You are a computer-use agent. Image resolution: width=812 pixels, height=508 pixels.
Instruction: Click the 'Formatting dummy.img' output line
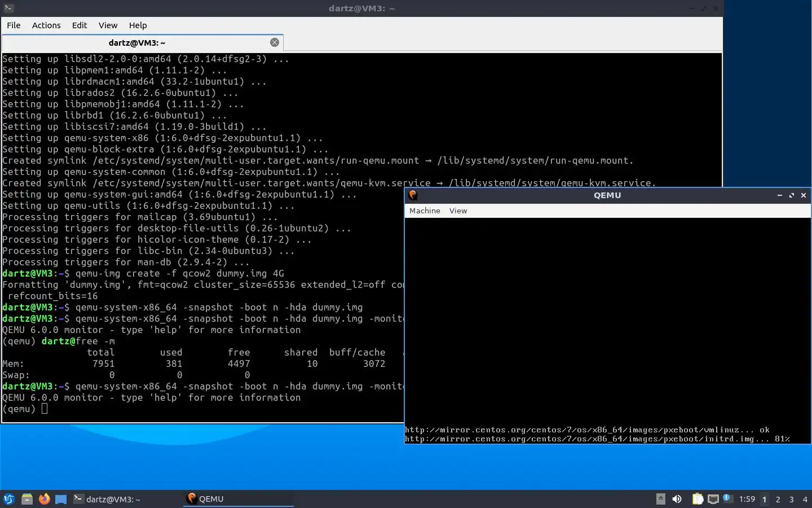tap(203, 284)
